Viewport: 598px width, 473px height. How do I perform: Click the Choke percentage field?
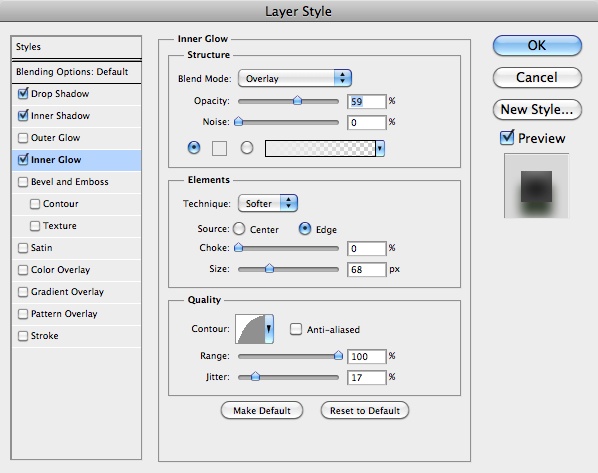tap(367, 249)
